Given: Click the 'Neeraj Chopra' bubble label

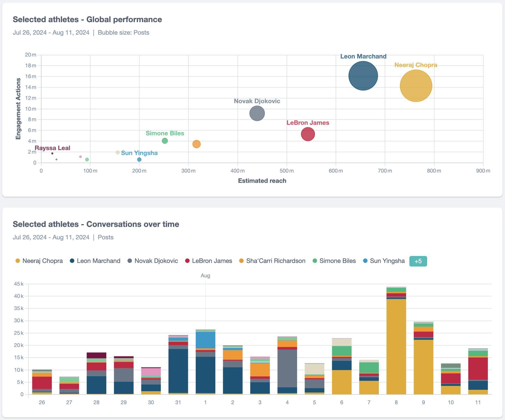Looking at the screenshot, I should (416, 65).
